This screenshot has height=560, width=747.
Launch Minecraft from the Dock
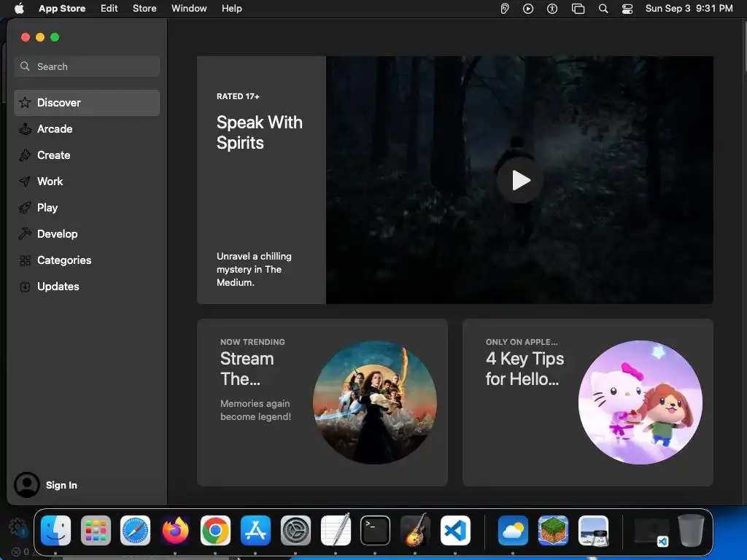click(x=553, y=530)
